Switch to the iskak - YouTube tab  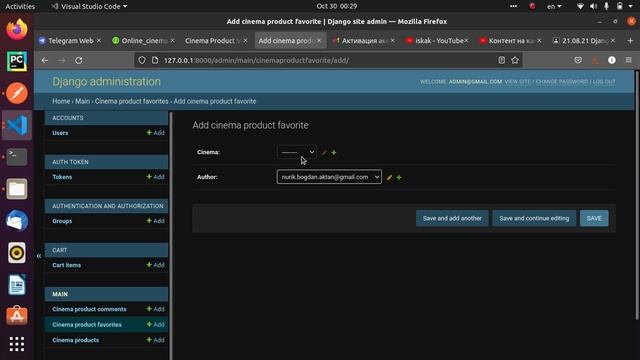437,41
